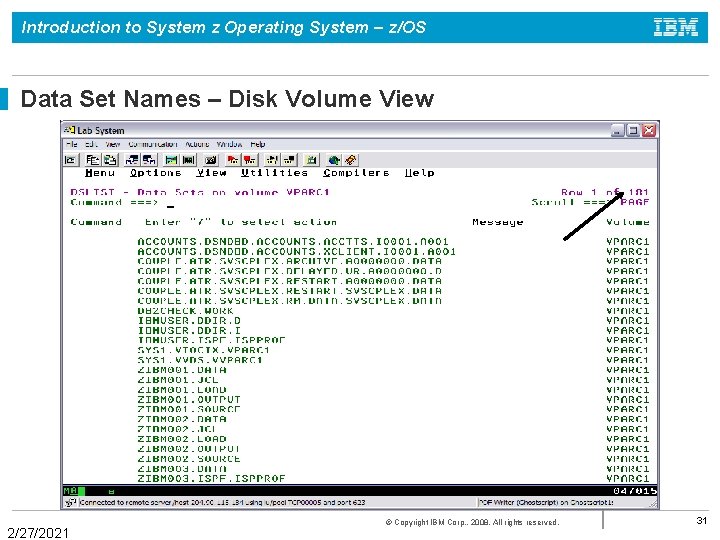
Task: Select the SYS1.VTOCIX.VPARC1 data set
Action: click(204, 350)
